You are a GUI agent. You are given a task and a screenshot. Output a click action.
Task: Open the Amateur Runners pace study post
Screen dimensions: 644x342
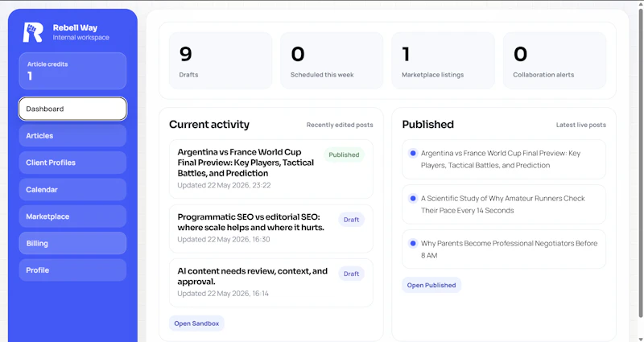[x=504, y=204]
